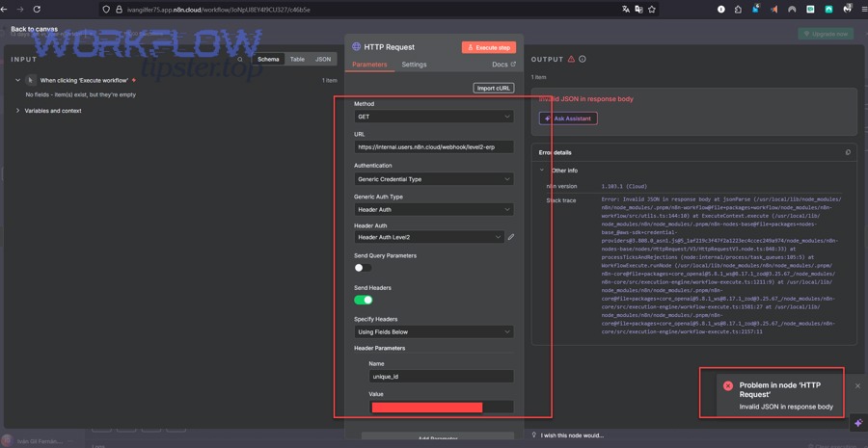The height and width of the screenshot is (448, 868).
Task: Click the header Value field
Action: click(441, 408)
